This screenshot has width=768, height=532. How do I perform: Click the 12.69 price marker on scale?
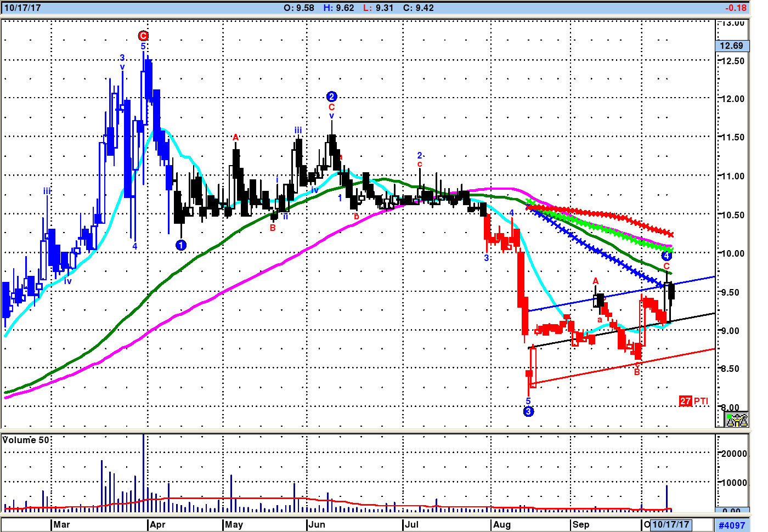pos(731,46)
